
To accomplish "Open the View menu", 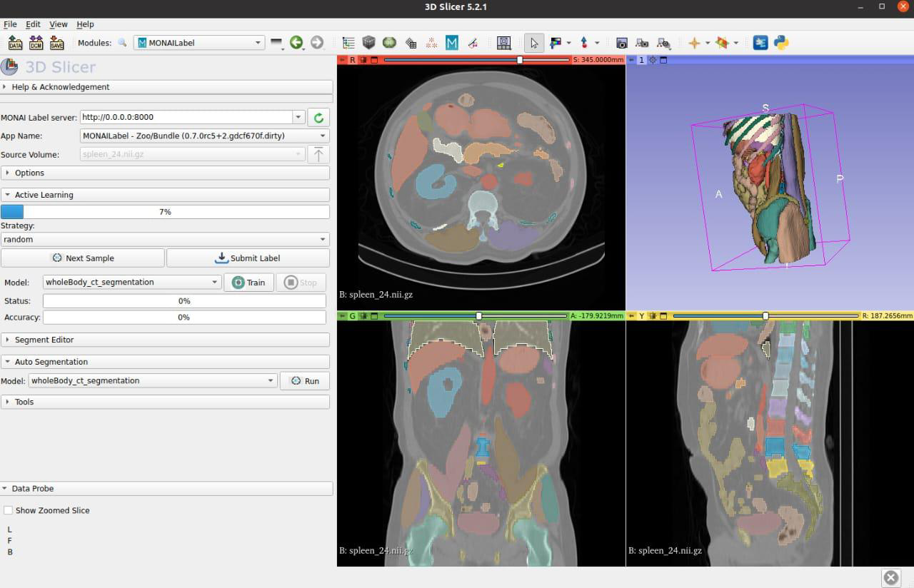I will [59, 24].
